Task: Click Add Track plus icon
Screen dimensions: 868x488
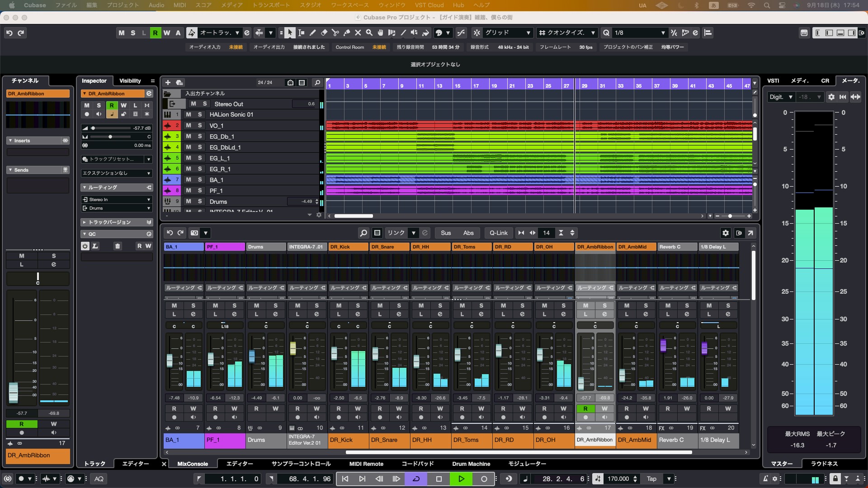Action: pyautogui.click(x=168, y=82)
